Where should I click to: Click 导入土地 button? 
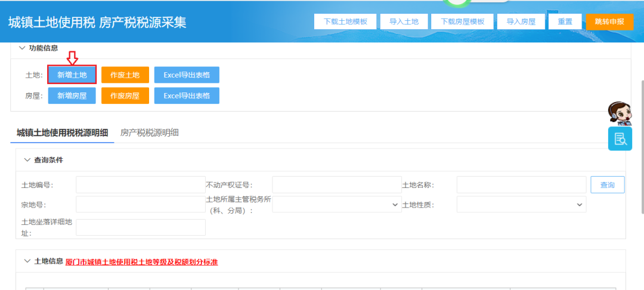(x=404, y=21)
